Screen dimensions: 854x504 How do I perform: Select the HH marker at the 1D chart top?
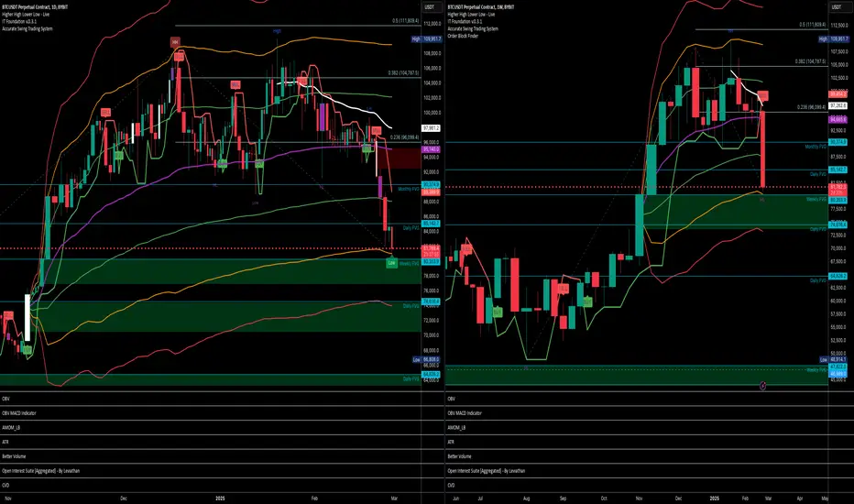click(x=175, y=42)
